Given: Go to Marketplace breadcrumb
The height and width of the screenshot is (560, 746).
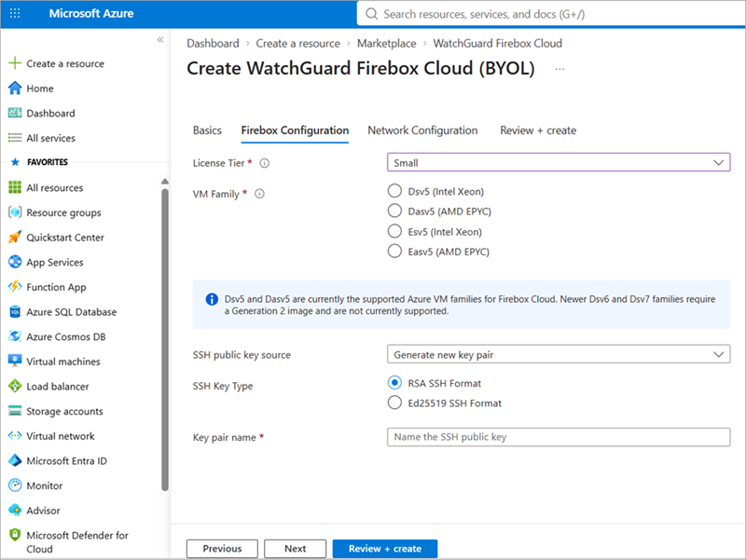Looking at the screenshot, I should 386,43.
